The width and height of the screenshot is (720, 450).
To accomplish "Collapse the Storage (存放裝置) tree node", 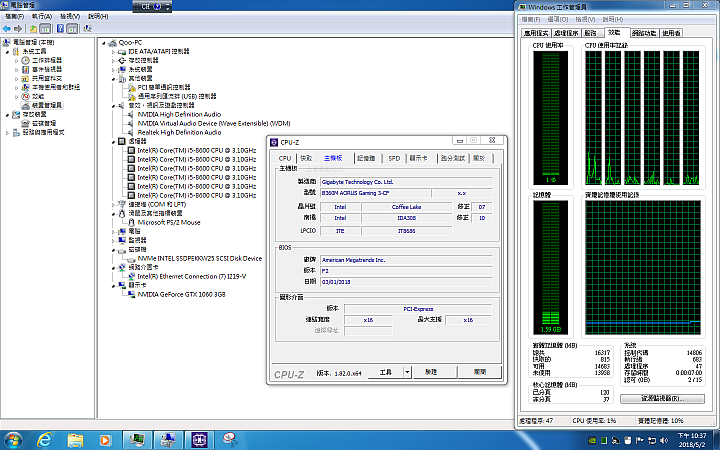I will point(7,115).
